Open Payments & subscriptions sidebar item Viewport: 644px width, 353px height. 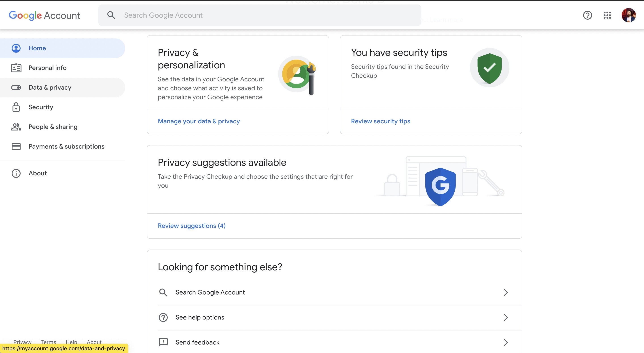pos(66,146)
